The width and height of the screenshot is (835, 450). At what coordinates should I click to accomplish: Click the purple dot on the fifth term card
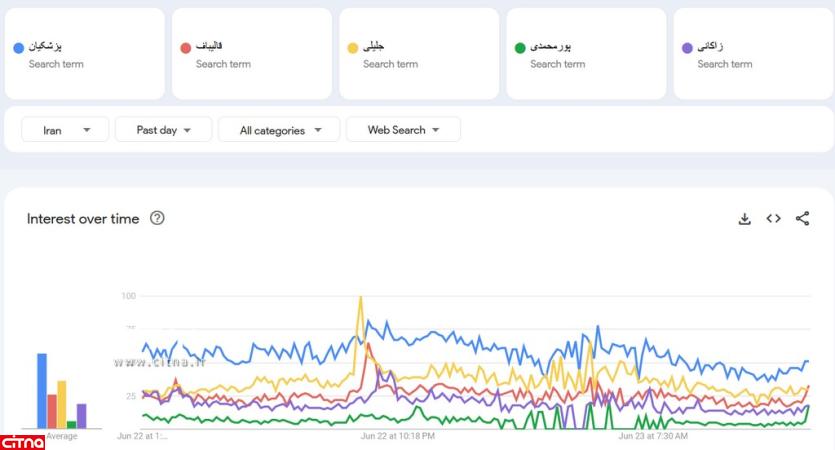[687, 48]
